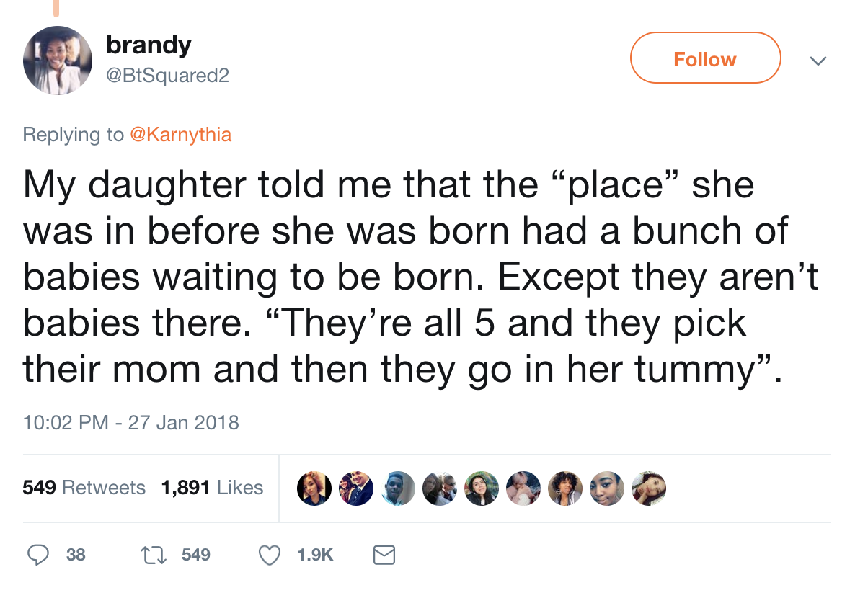Click the brandy display name
Viewport: 868px width, 598px height.
[149, 45]
